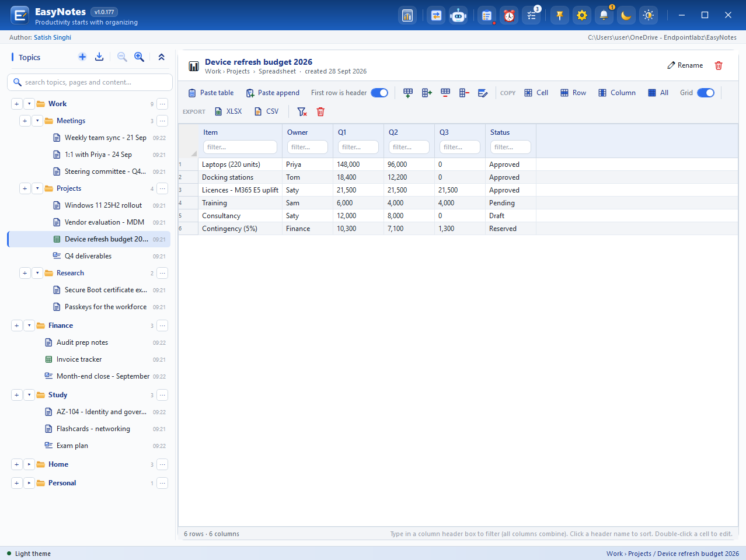This screenshot has width=746, height=560.
Task: Expand the Home folder arrow
Action: pos(29,464)
